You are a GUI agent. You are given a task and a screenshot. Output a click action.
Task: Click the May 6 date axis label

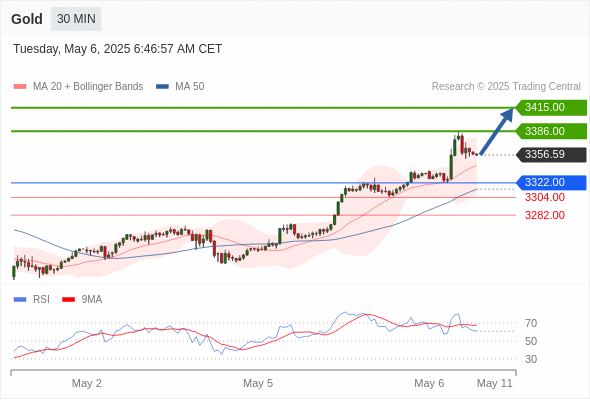pyautogui.click(x=429, y=383)
